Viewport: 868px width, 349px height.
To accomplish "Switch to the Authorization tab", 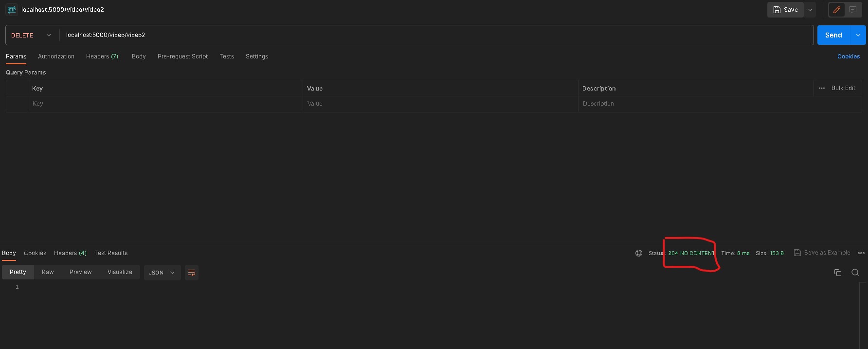I will coord(56,56).
